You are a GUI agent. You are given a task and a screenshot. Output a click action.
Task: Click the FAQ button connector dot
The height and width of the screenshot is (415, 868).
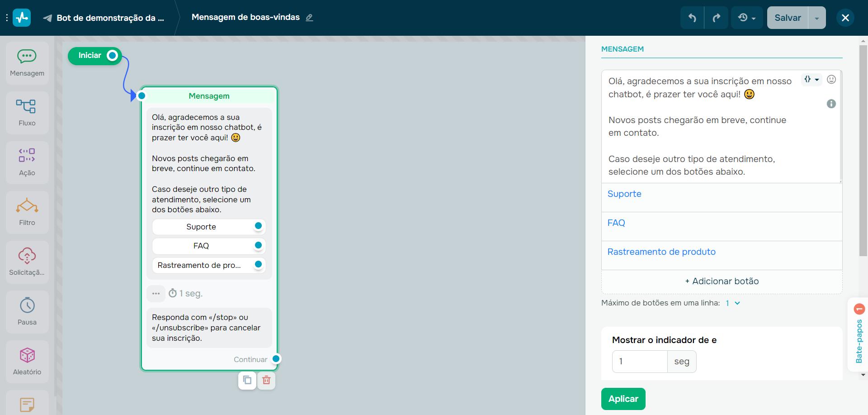point(258,245)
